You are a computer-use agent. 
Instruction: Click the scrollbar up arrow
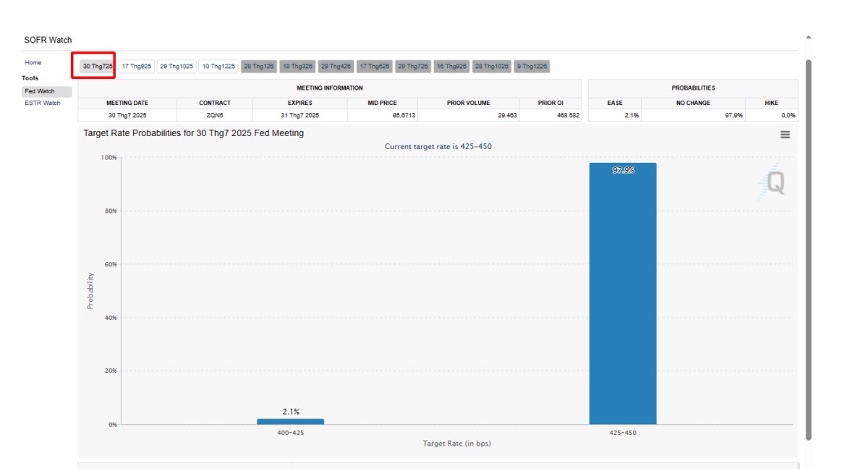tap(808, 37)
